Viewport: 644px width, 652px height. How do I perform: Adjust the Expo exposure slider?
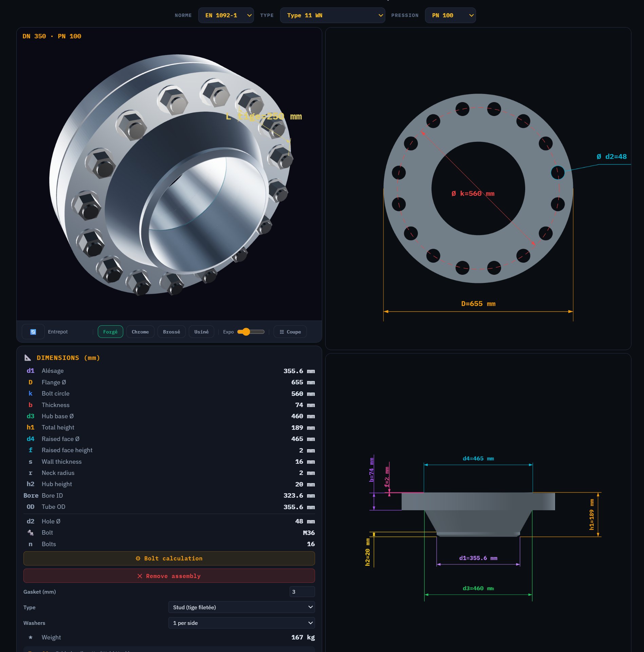coord(247,332)
